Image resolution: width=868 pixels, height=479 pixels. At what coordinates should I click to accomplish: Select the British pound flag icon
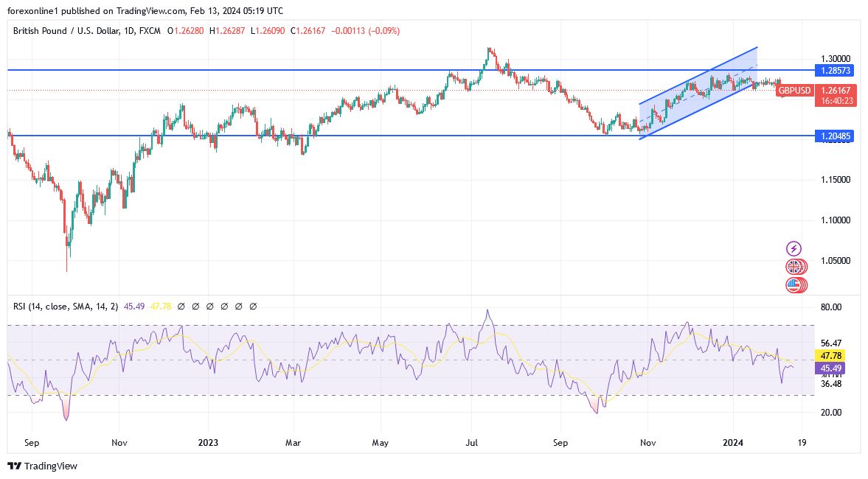point(793,267)
